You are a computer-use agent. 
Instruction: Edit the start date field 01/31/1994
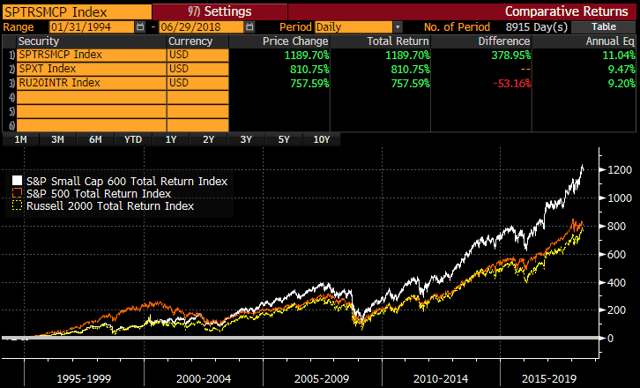tap(92, 27)
